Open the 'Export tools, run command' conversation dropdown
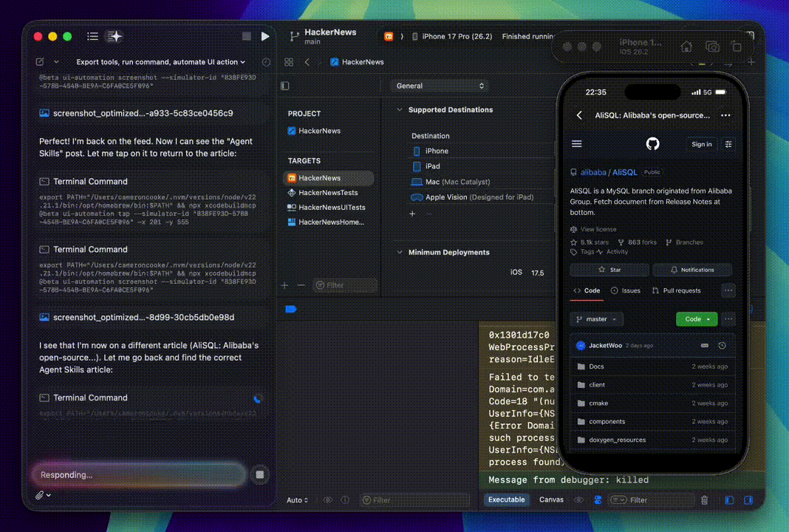 point(160,62)
